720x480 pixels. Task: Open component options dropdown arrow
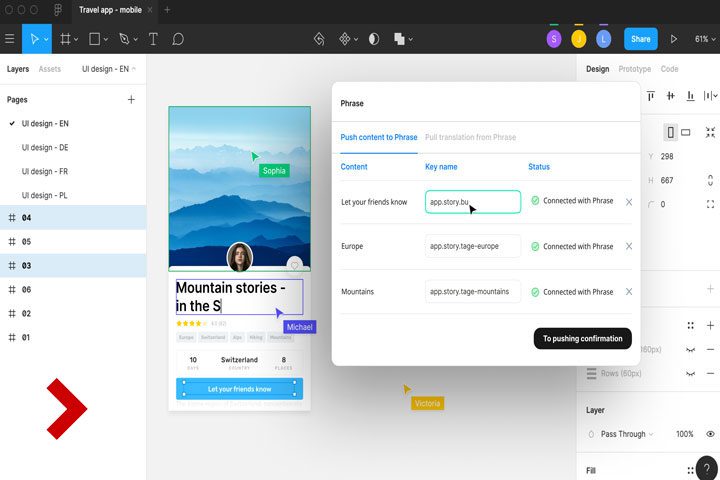tap(356, 40)
